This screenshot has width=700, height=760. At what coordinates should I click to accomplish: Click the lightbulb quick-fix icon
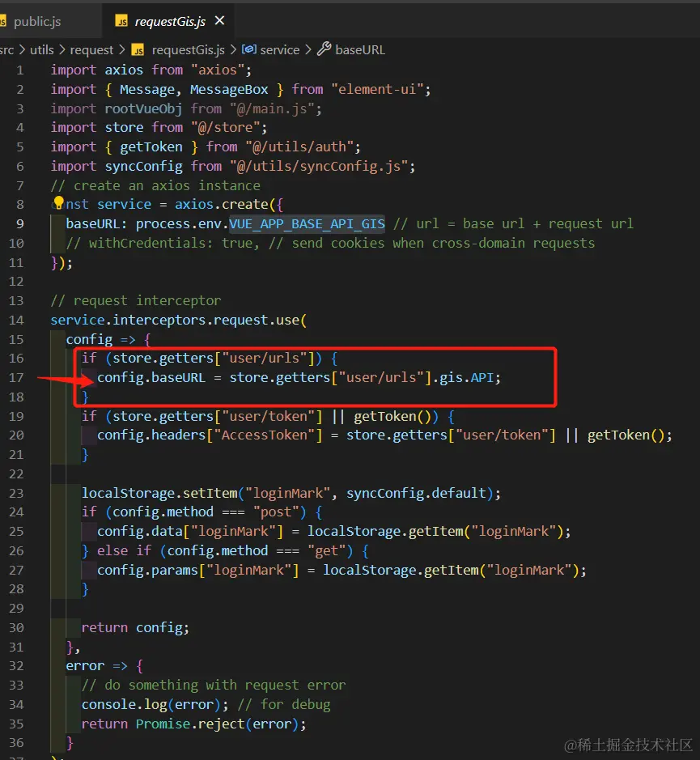(x=58, y=202)
